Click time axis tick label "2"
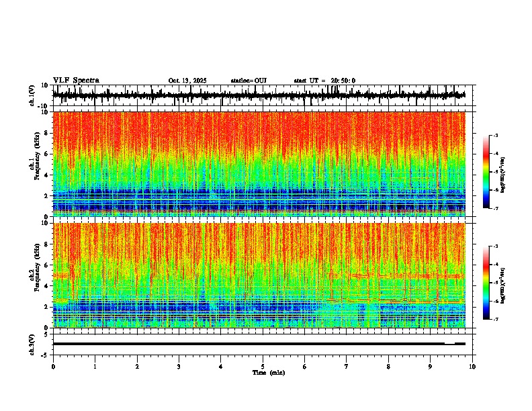The height and width of the screenshot is (411, 532). point(137,367)
